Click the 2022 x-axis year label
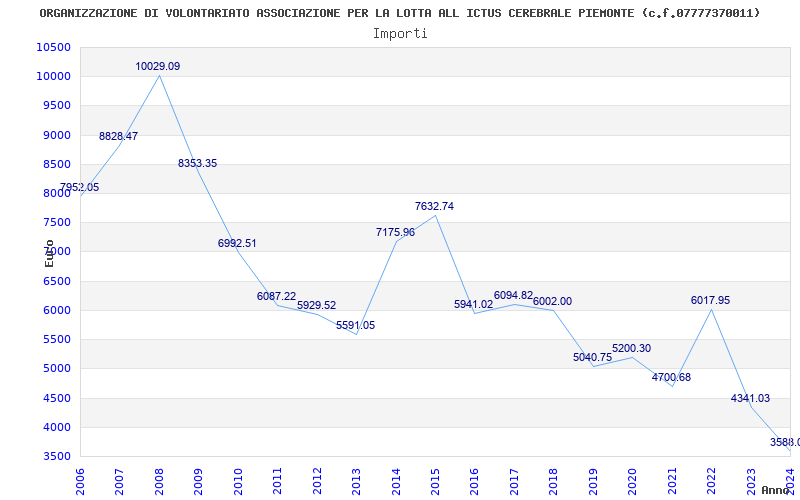The image size is (800, 500). (711, 481)
